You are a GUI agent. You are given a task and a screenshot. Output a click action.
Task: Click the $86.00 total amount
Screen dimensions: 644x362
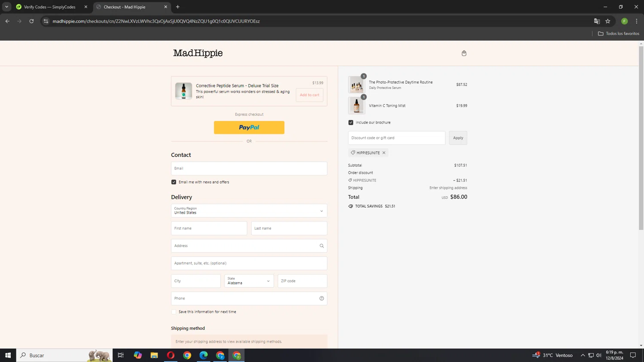(x=459, y=197)
